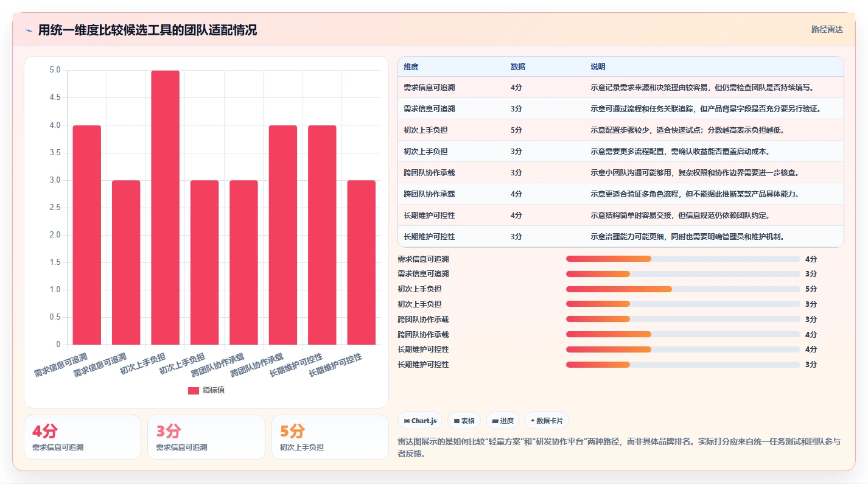Click the lightning icon before the page title
The image size is (868, 484).
click(29, 30)
